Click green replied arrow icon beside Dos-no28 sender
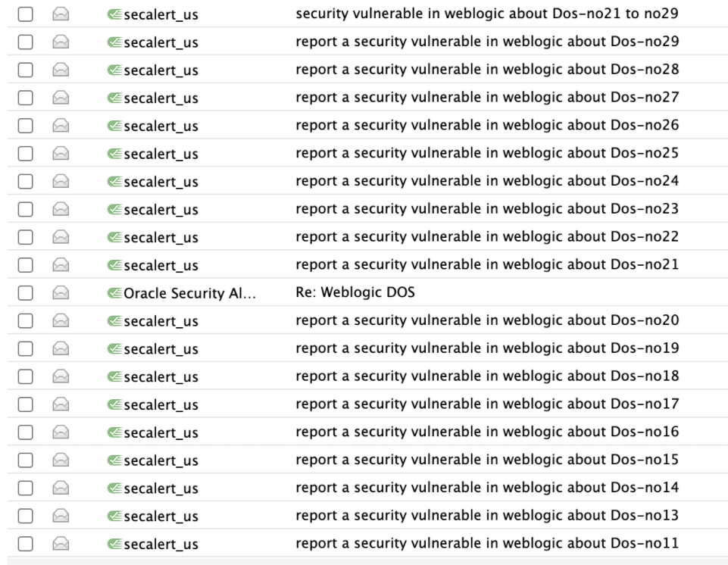728x565 pixels. pyautogui.click(x=114, y=70)
